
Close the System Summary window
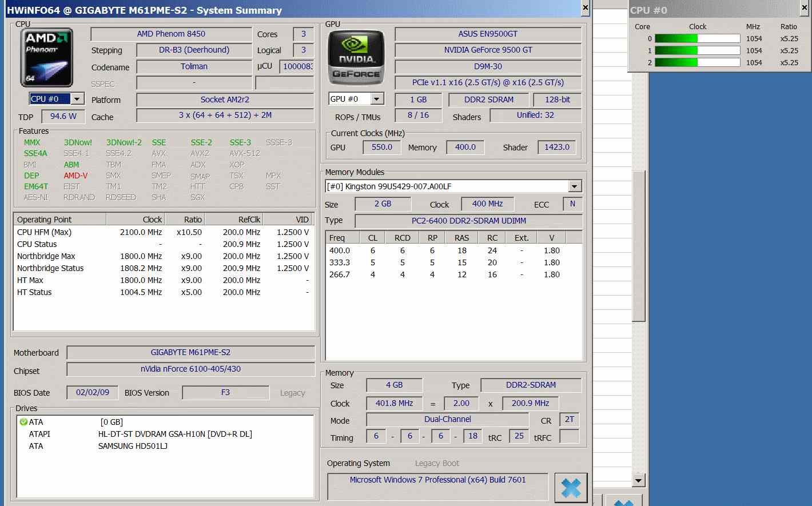tap(585, 8)
